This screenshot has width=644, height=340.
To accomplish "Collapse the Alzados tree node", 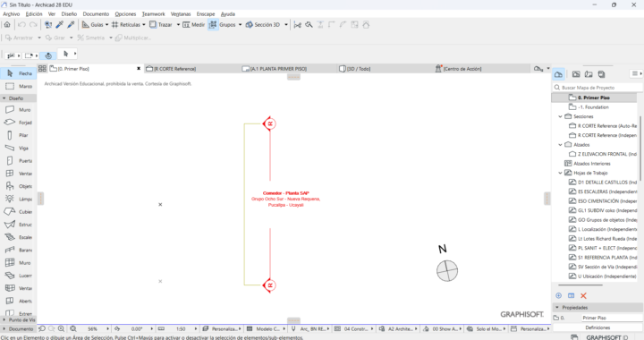I will [560, 145].
